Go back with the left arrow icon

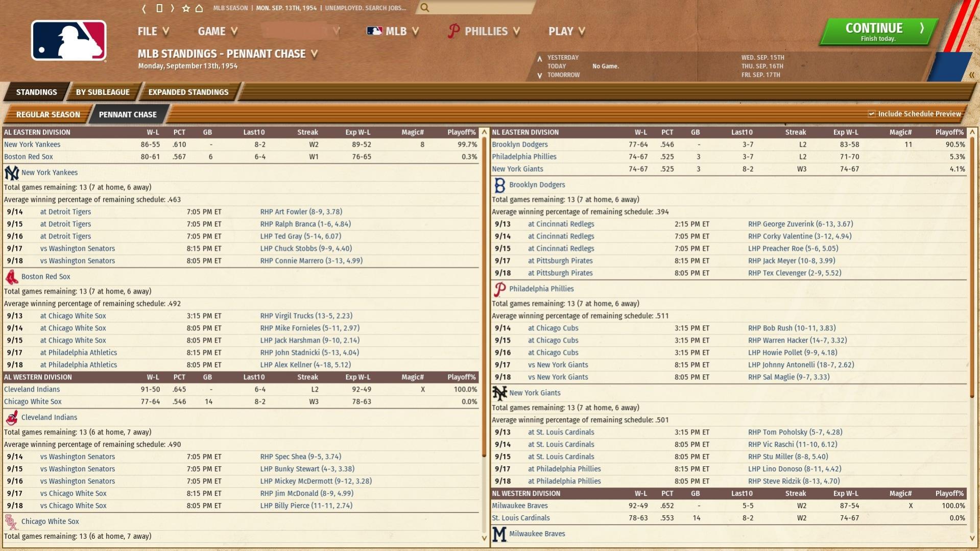[x=144, y=8]
